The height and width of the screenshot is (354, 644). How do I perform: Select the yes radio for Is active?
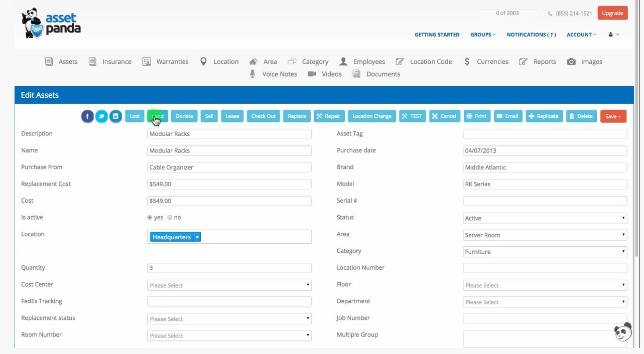point(150,217)
